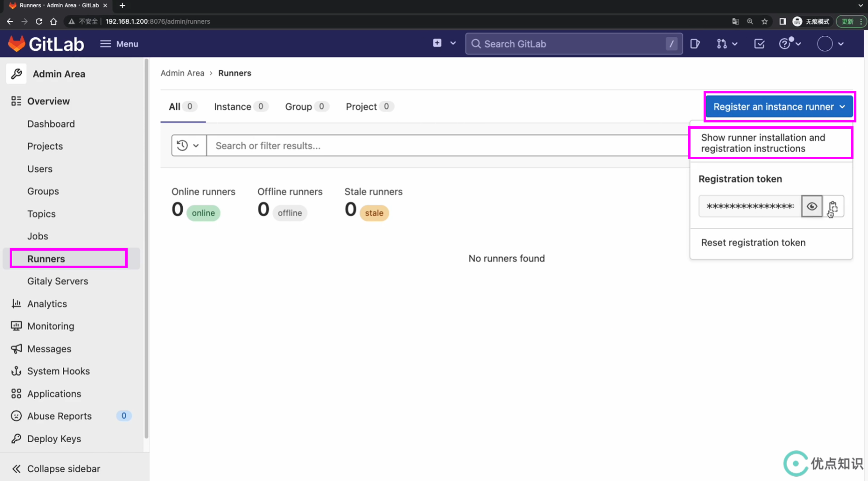Image resolution: width=868 pixels, height=481 pixels.
Task: Go to the browser home page
Action: 54,21
